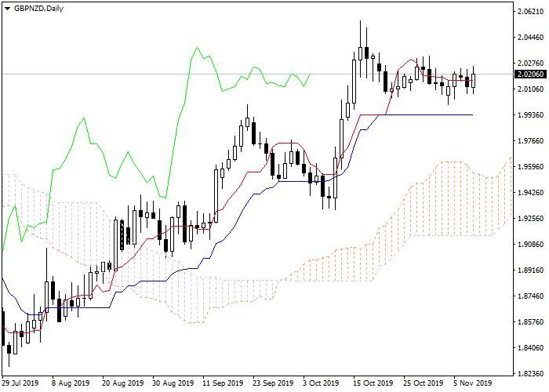
Task: Select the 20 Aug 2019 date label
Action: [122, 383]
